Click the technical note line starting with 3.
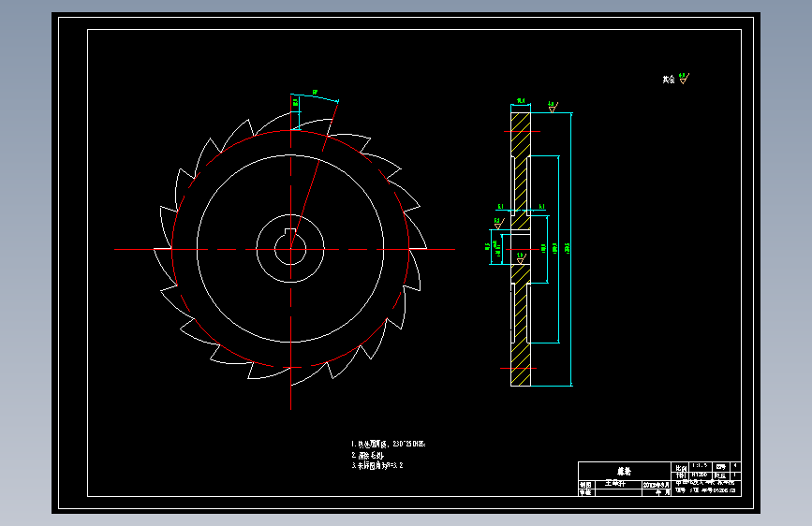The width and height of the screenshot is (812, 526). pos(377,465)
